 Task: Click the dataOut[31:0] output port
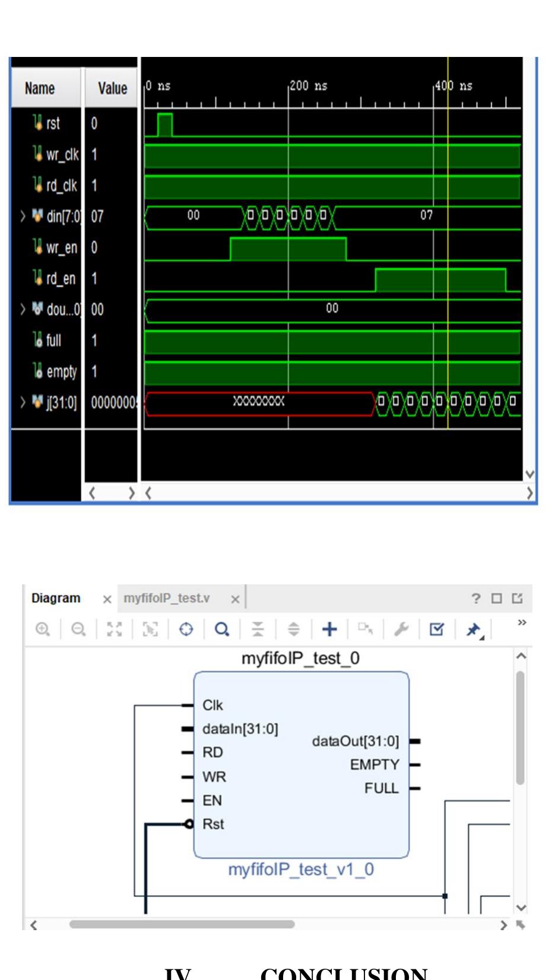(356, 742)
